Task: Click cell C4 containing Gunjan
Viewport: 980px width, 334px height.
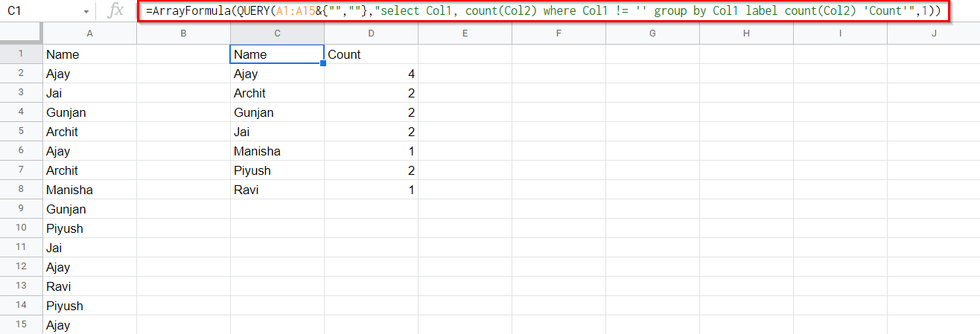Action: tap(277, 112)
